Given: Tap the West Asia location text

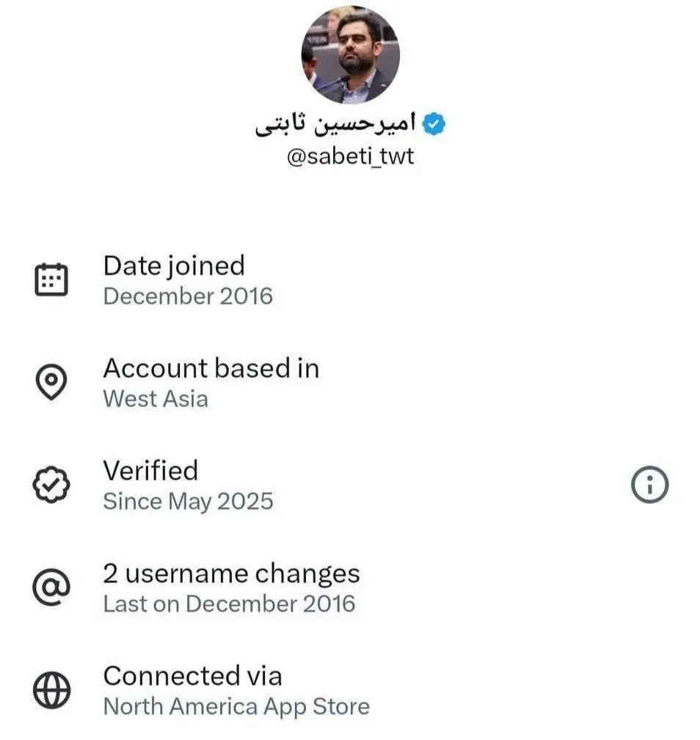Looking at the screenshot, I should coord(155,399).
